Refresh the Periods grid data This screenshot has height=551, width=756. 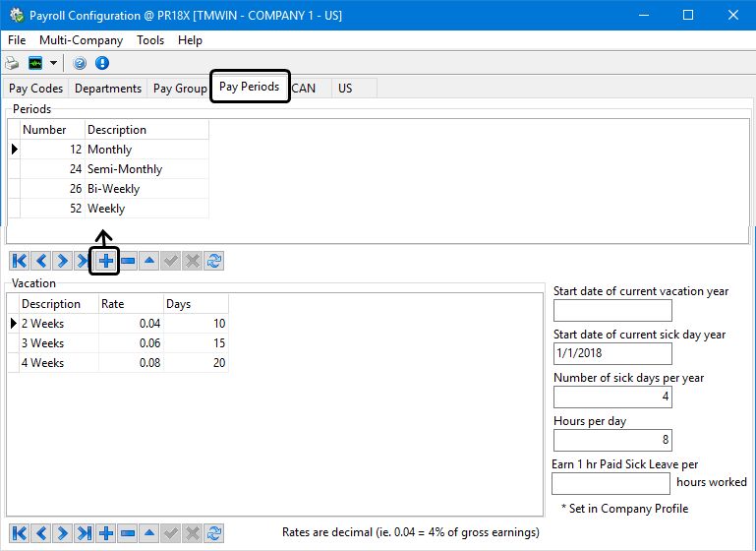213,261
